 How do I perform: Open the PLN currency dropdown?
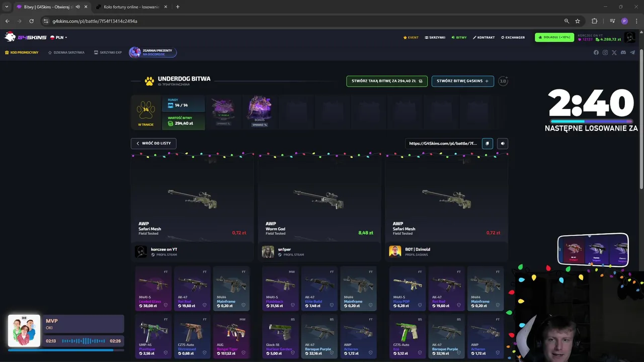59,37
